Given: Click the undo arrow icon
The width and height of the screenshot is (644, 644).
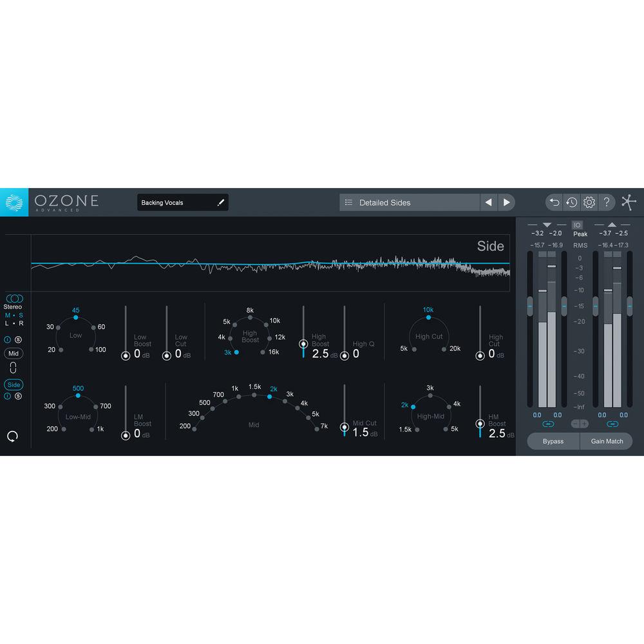Looking at the screenshot, I should pos(554,202).
